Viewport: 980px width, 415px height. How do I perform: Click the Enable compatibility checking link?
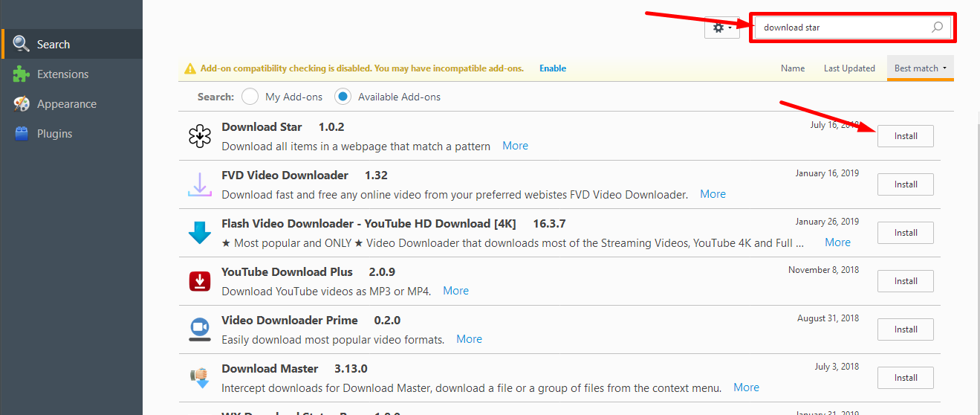coord(553,68)
